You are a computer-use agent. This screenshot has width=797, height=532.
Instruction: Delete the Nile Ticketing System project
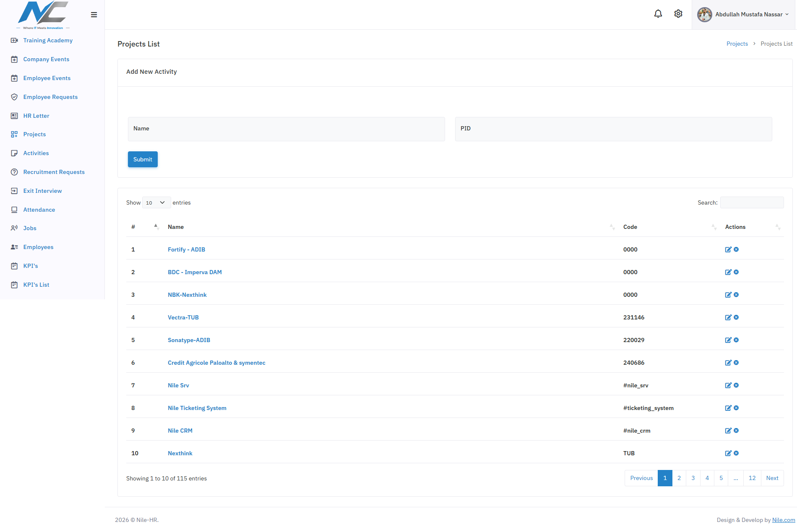point(736,408)
